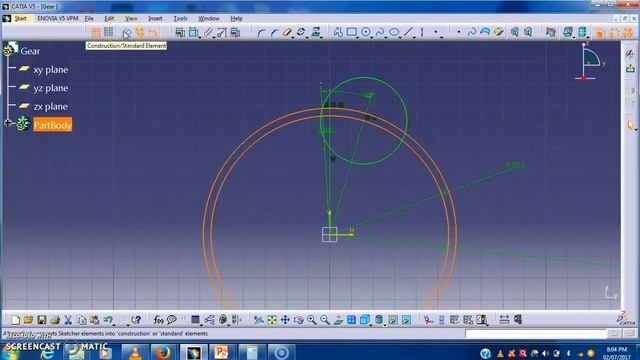
Task: Click the Fit All In icon
Action: pyautogui.click(x=272, y=320)
